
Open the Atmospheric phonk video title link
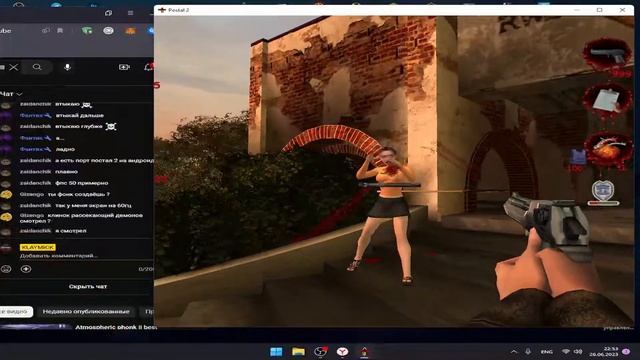[x=116, y=327]
